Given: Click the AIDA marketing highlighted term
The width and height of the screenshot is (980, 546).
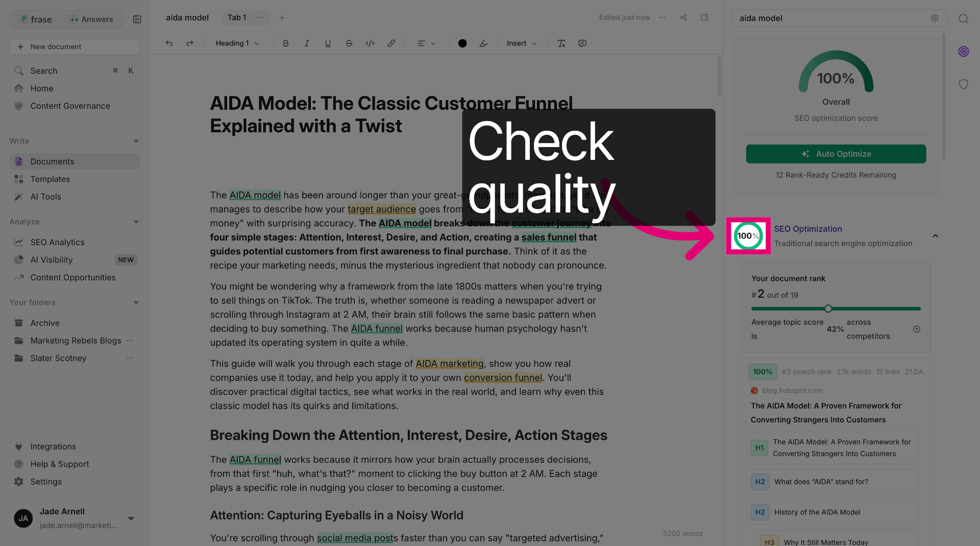Looking at the screenshot, I should click(x=450, y=364).
